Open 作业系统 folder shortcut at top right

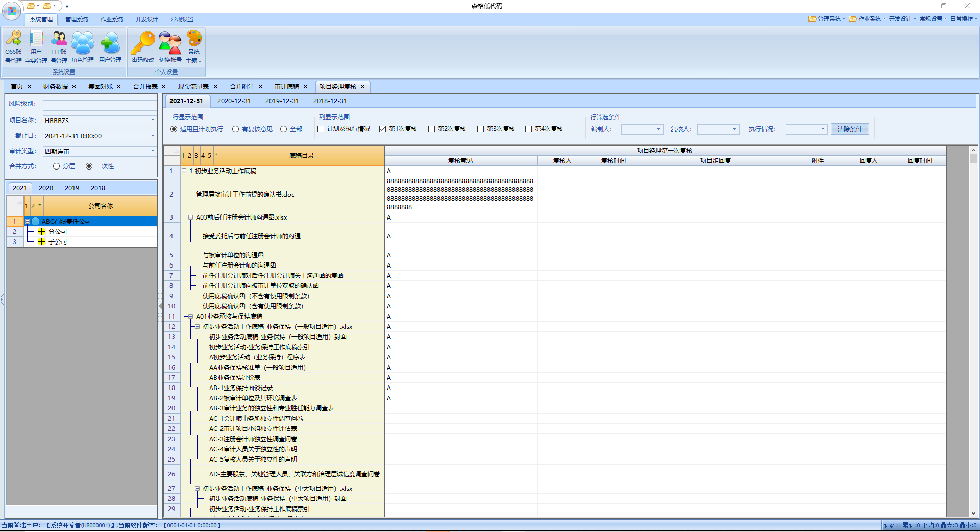click(x=867, y=19)
